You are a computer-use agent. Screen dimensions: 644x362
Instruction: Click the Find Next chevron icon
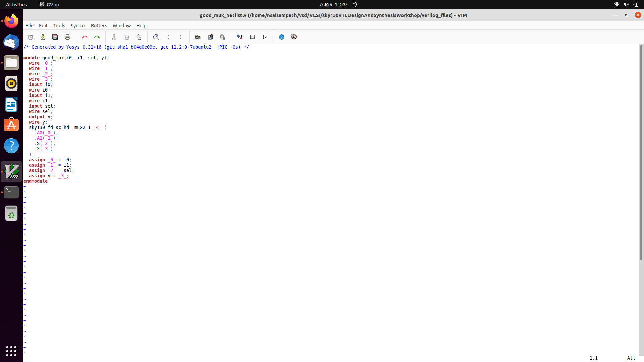click(x=168, y=37)
